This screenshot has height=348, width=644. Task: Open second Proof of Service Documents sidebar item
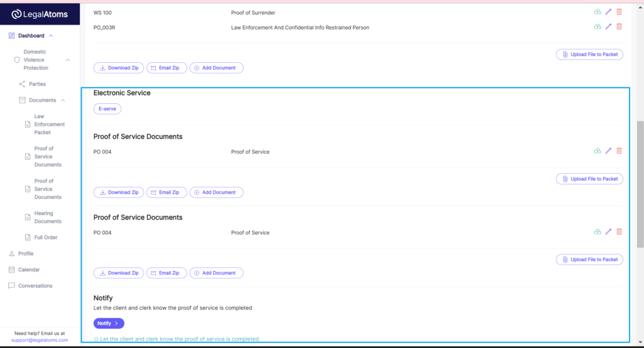tap(48, 189)
